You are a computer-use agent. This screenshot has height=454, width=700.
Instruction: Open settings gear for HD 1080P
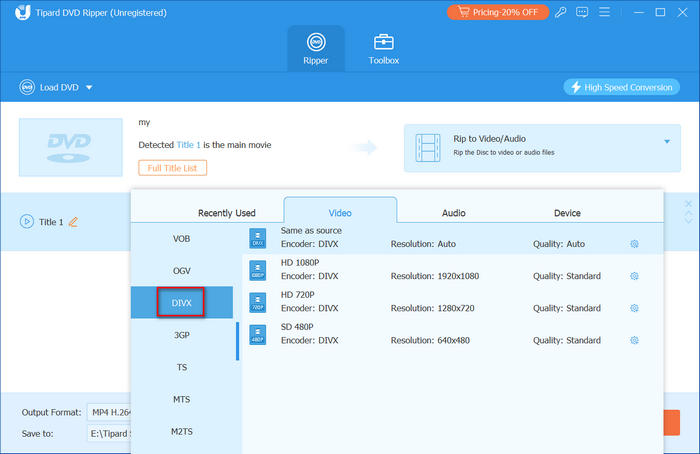pos(634,276)
